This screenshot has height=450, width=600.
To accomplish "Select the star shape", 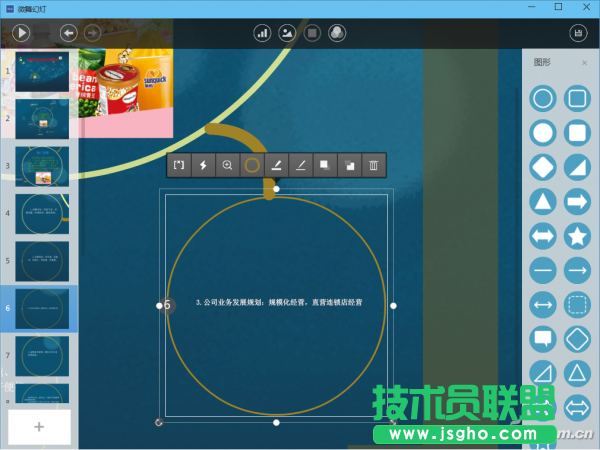I will coord(577,236).
